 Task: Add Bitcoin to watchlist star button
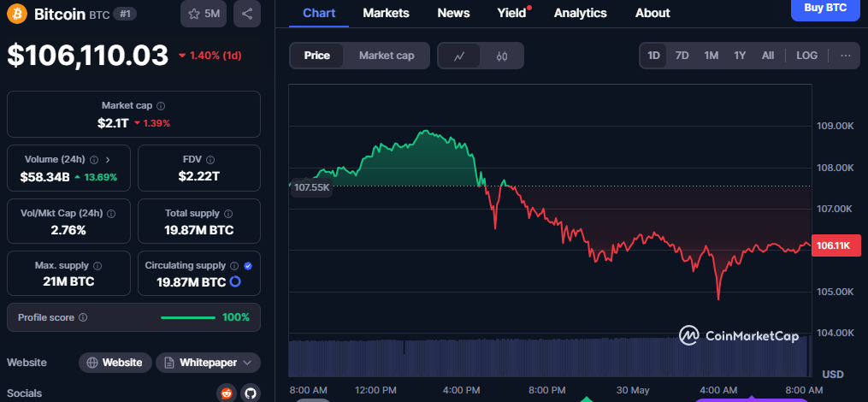pyautogui.click(x=204, y=14)
